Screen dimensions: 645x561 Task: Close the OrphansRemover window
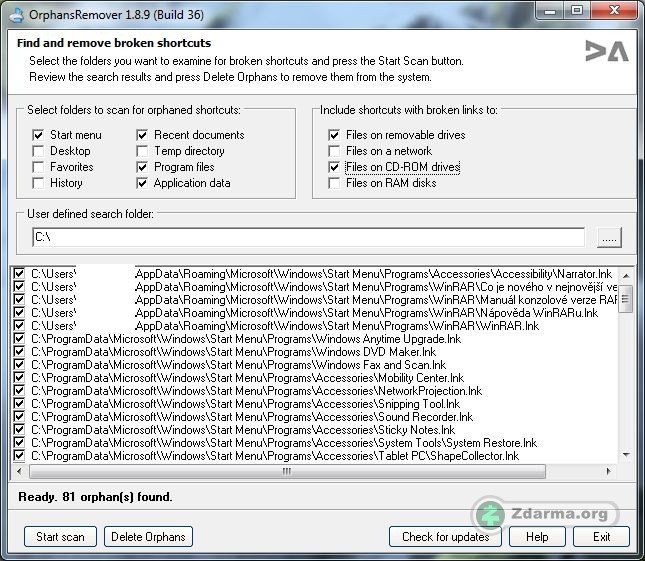point(615,11)
